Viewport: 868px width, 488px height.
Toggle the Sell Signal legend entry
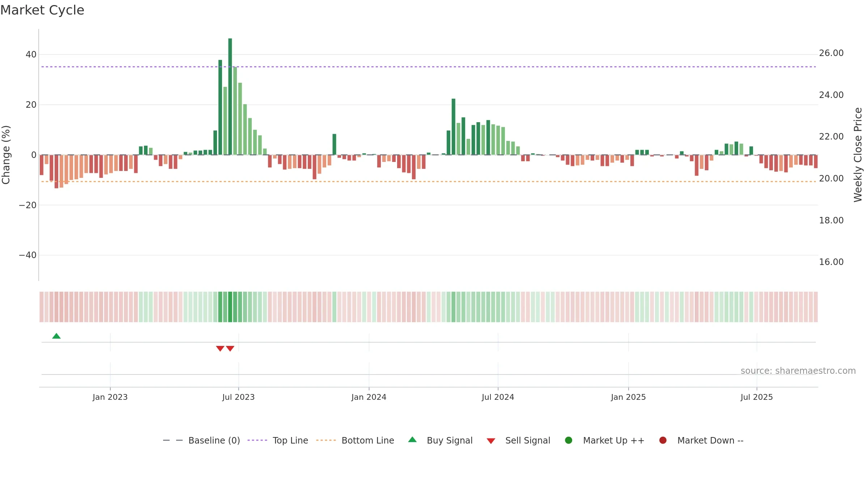coord(518,440)
